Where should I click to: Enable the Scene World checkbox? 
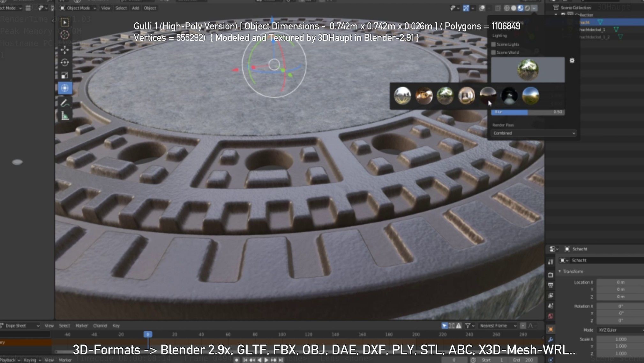[493, 52]
